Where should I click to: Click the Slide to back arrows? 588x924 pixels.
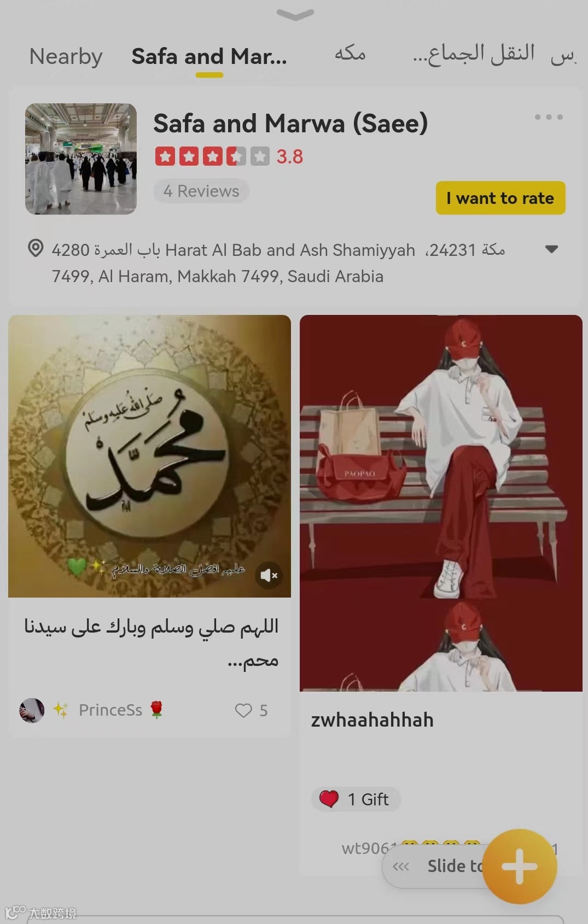[x=401, y=867]
